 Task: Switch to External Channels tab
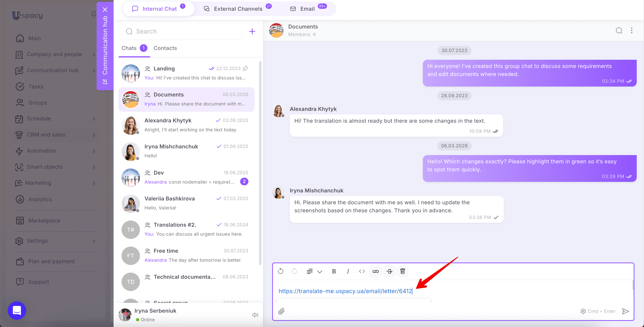[237, 9]
